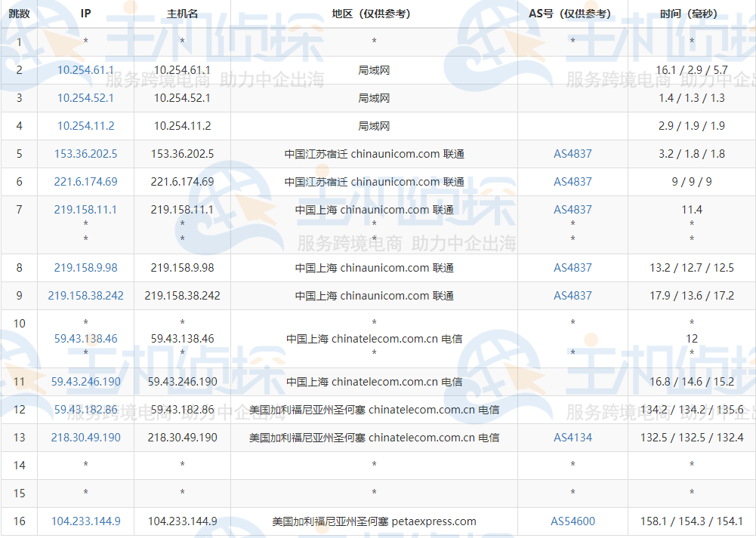Open the 219.158.38.242 address link
The height and width of the screenshot is (538, 756).
click(85, 295)
